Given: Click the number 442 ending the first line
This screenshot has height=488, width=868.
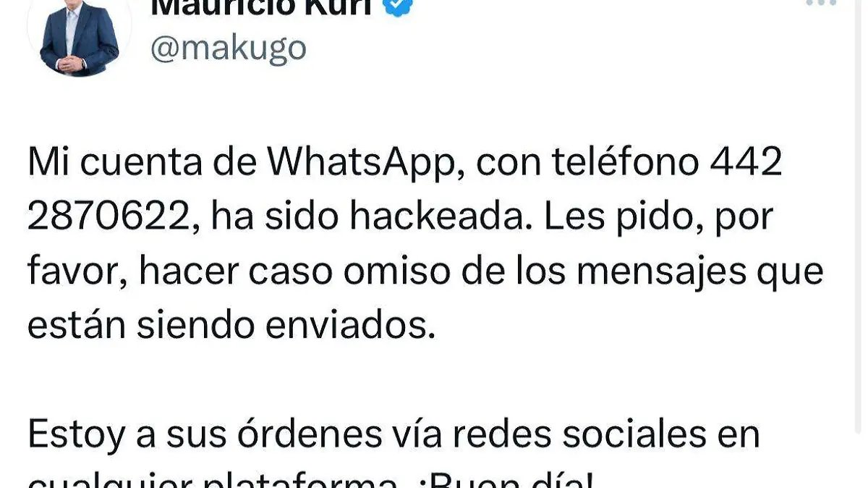Looking at the screenshot, I should (x=746, y=164).
